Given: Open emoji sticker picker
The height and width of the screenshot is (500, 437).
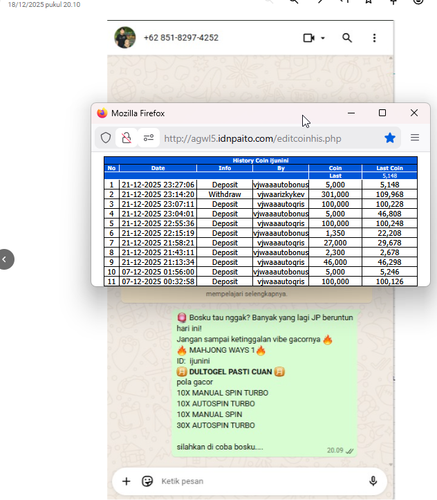Looking at the screenshot, I should [147, 481].
